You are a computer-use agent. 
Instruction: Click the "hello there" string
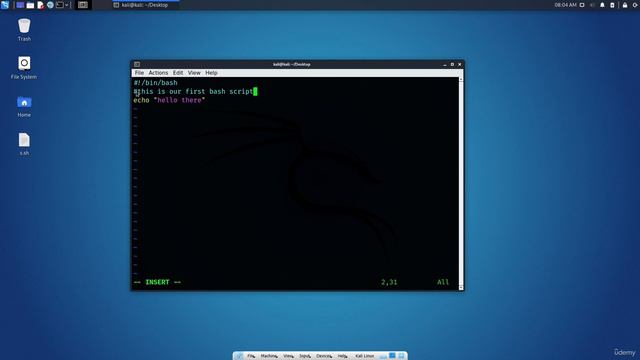click(x=180, y=100)
